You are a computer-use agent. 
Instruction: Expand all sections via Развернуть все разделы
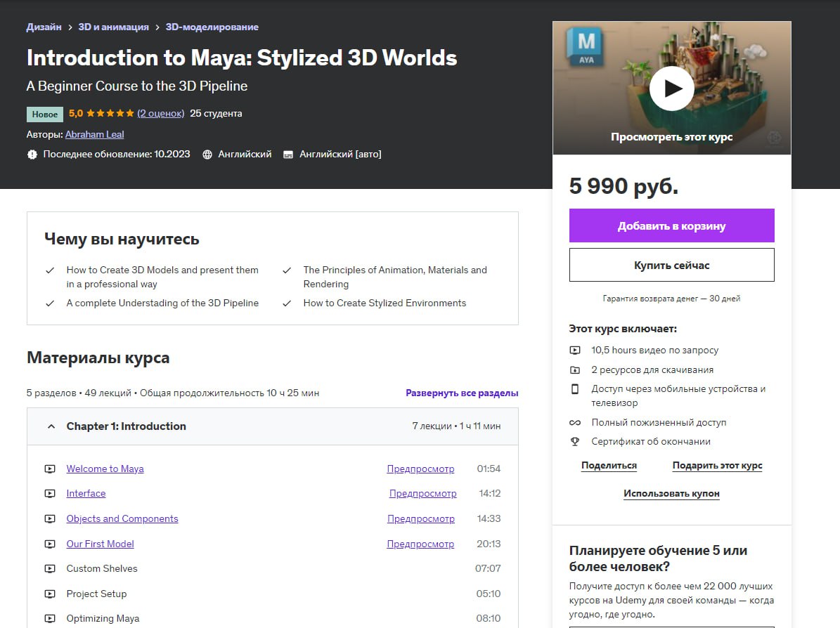pyautogui.click(x=462, y=393)
